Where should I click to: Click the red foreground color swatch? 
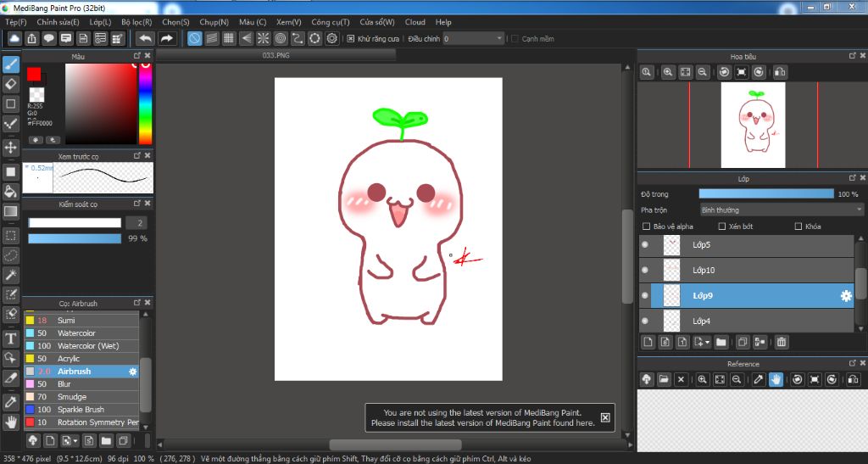[34, 74]
